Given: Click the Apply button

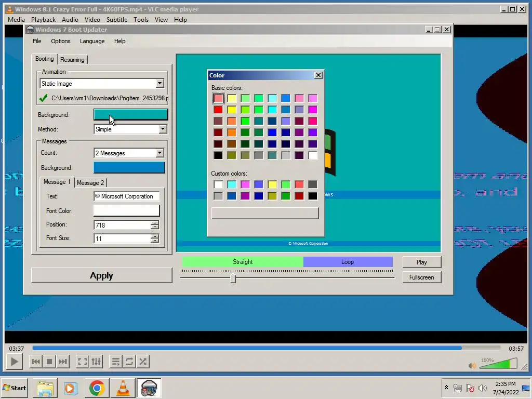Looking at the screenshot, I should 101,275.
